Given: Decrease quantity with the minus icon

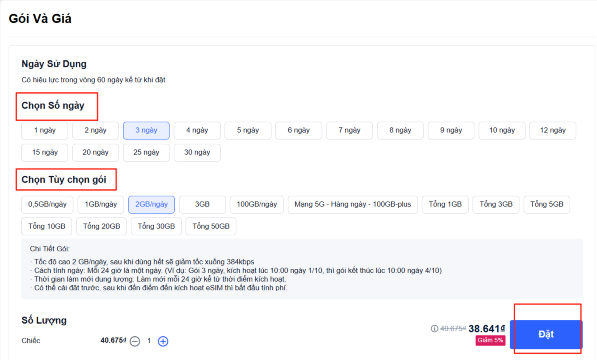Looking at the screenshot, I should coord(135,341).
